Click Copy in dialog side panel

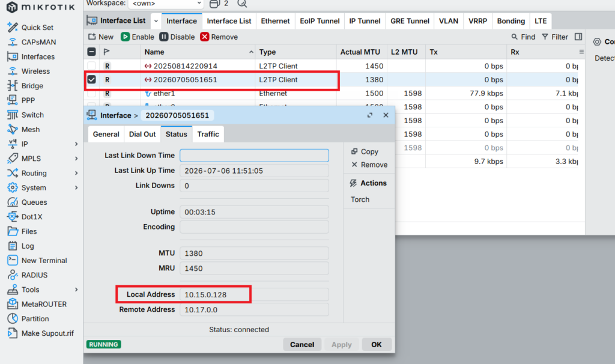pyautogui.click(x=365, y=151)
